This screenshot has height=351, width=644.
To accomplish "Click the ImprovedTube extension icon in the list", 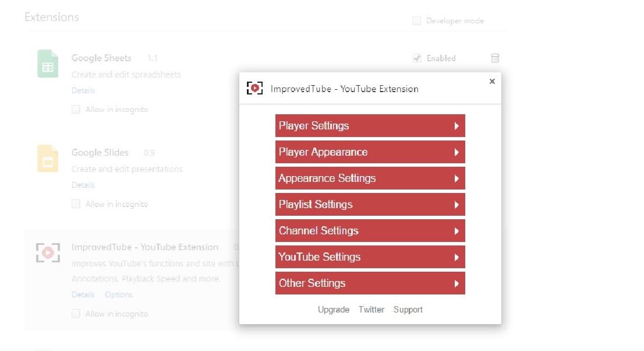I will pos(47,252).
